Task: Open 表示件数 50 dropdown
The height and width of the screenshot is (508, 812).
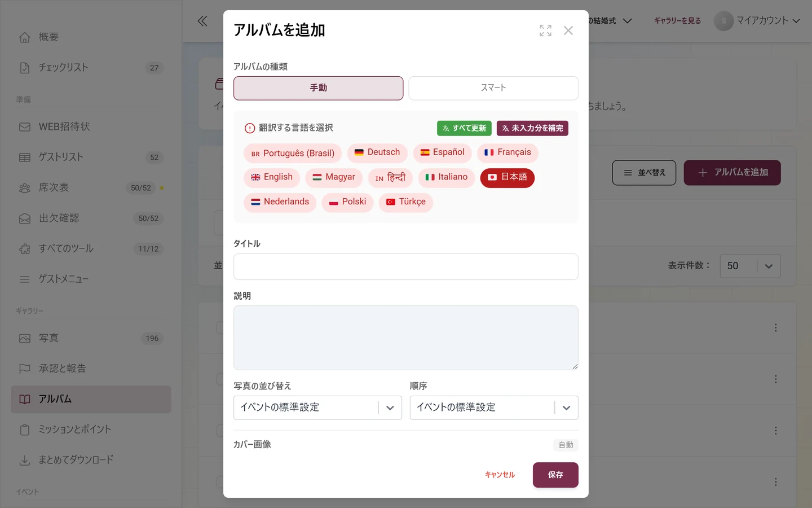Action: [x=750, y=266]
